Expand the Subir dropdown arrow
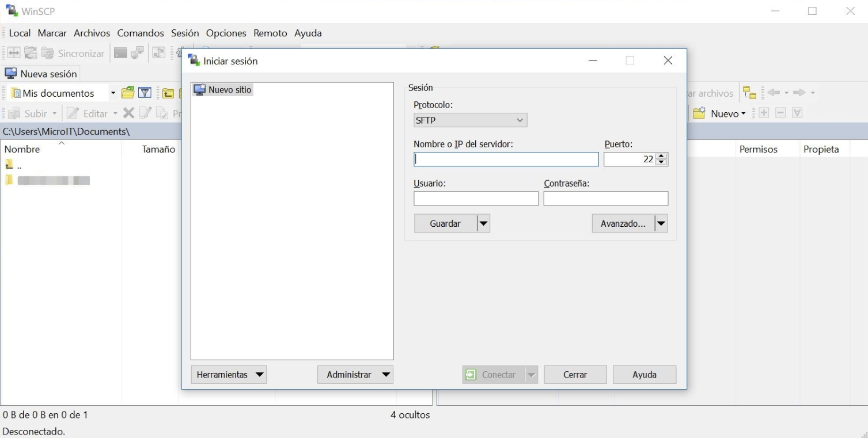Screen dimensions: 868x438 tap(55, 113)
